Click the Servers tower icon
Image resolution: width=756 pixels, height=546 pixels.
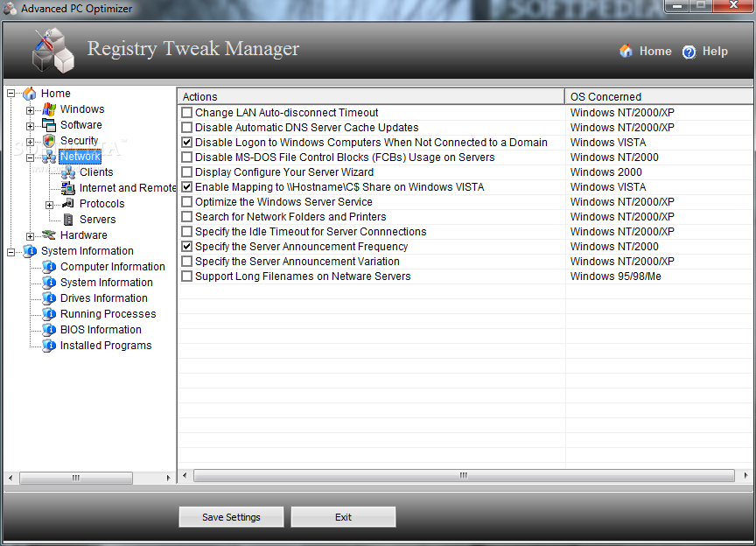[x=68, y=220]
